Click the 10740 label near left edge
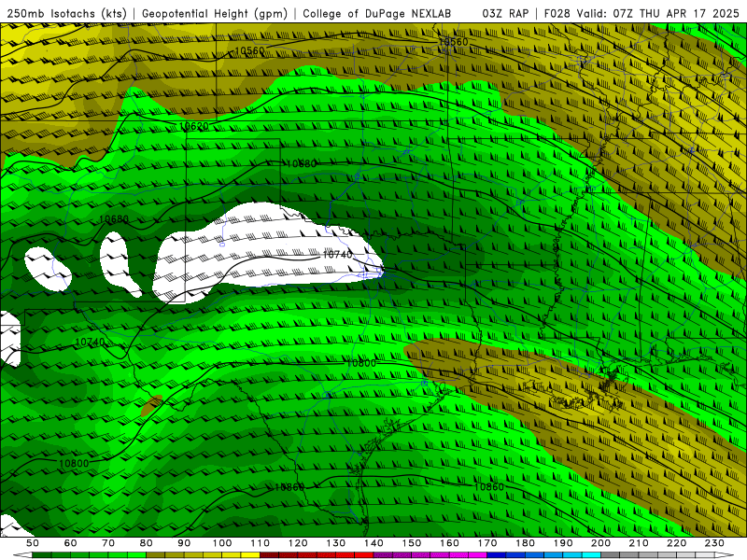 [x=90, y=342]
